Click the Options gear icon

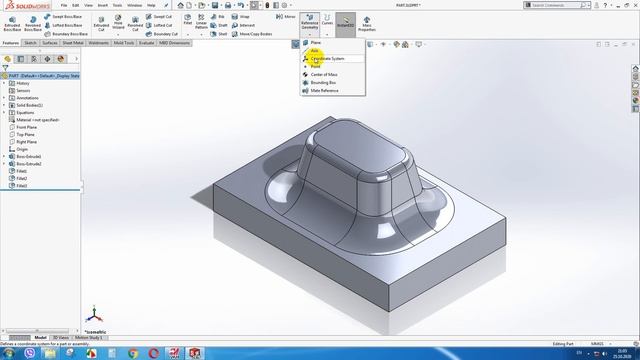click(284, 5)
